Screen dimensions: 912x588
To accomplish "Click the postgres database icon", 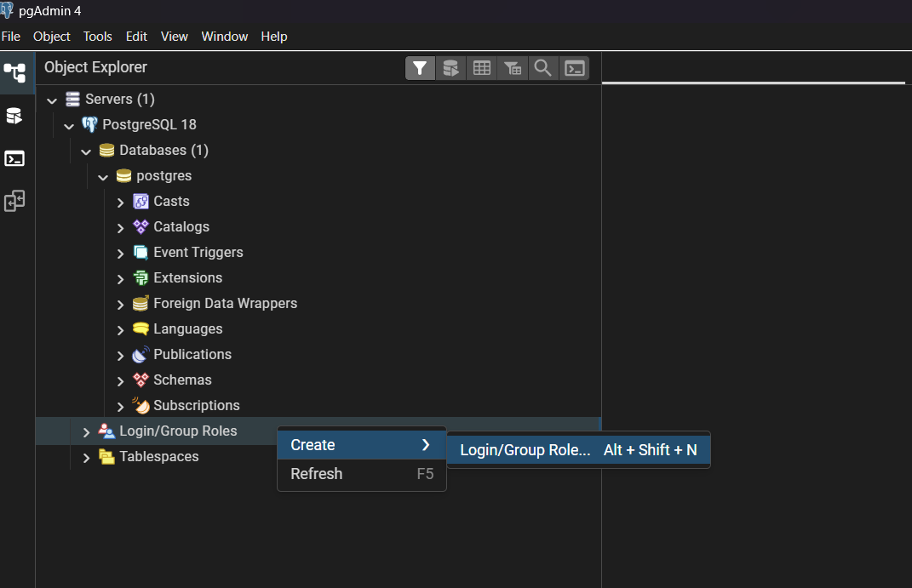I will pos(123,176).
